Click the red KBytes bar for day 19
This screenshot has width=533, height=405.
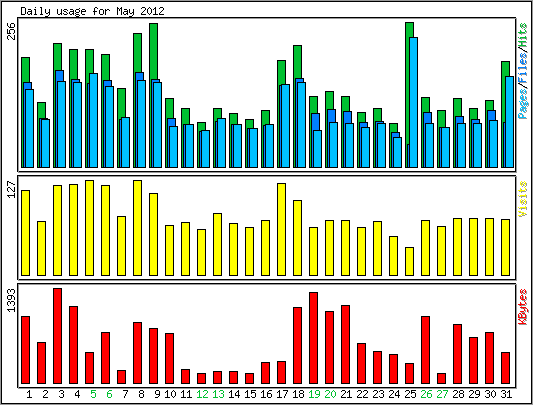click(x=313, y=338)
